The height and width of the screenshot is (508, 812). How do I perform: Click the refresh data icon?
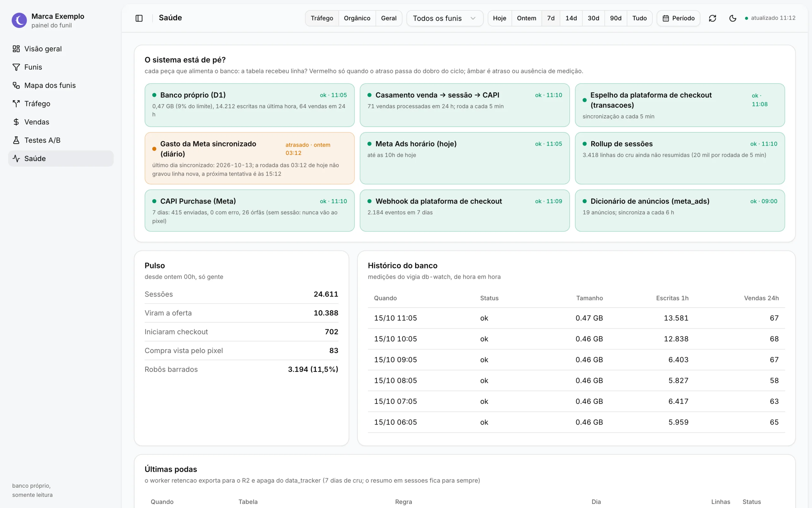[712, 18]
